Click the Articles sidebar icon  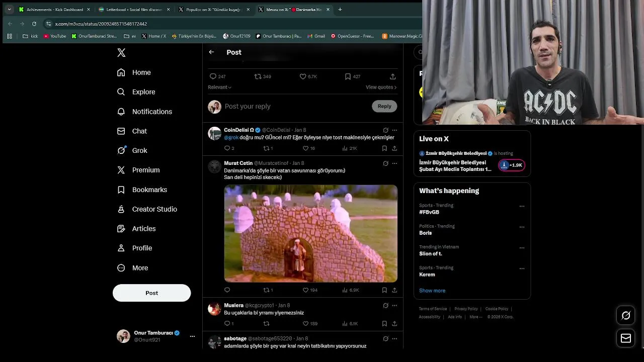coord(121,229)
